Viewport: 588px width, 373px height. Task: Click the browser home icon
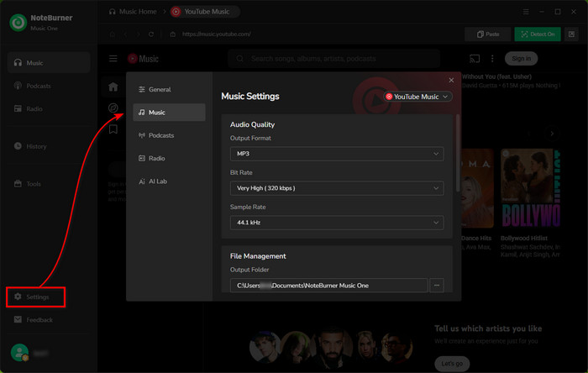coord(113,34)
